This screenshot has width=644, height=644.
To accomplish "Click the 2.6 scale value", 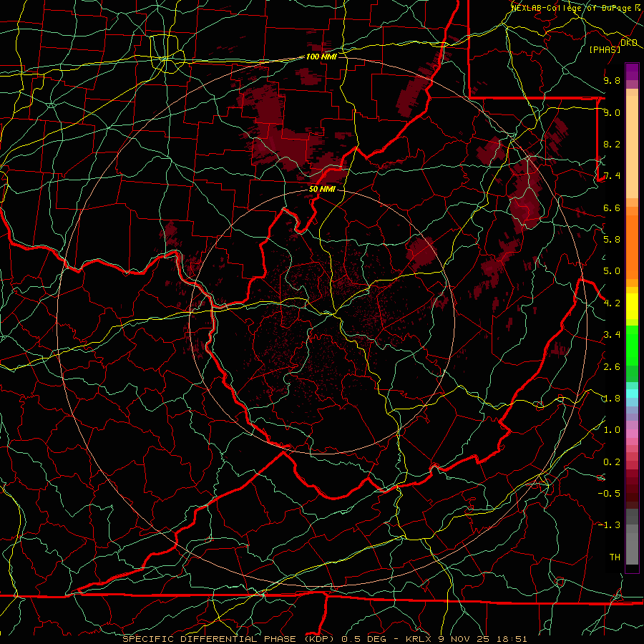I will point(612,367).
